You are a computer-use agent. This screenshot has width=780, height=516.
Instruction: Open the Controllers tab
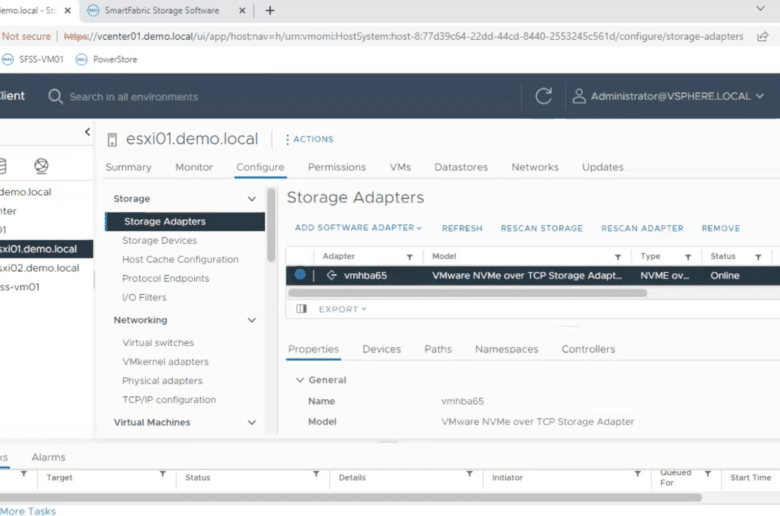(588, 349)
